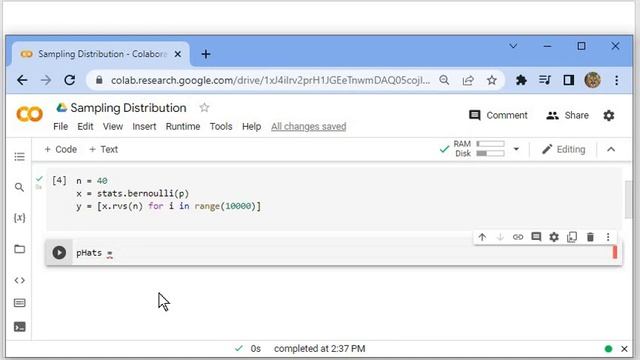Image resolution: width=640 pixels, height=360 pixels.
Task: Close the Sampling Distribution tab
Action: 178,54
